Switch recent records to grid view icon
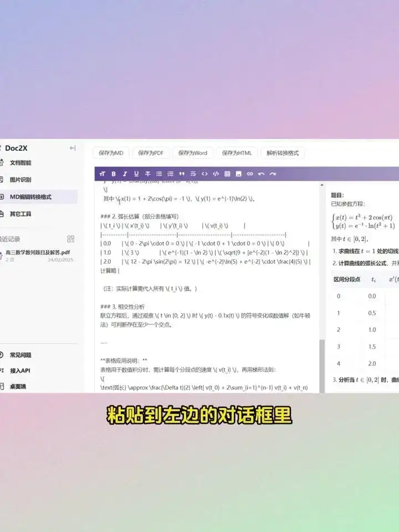 [x=70, y=239]
